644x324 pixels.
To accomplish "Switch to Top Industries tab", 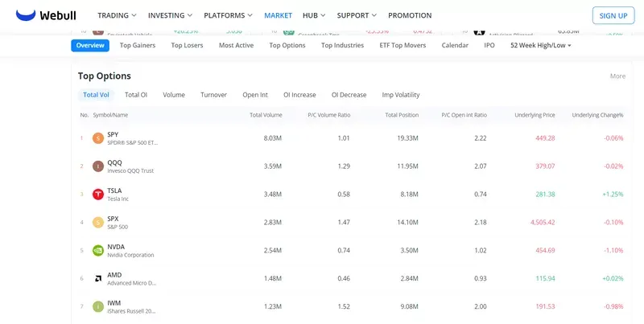I will tap(343, 46).
